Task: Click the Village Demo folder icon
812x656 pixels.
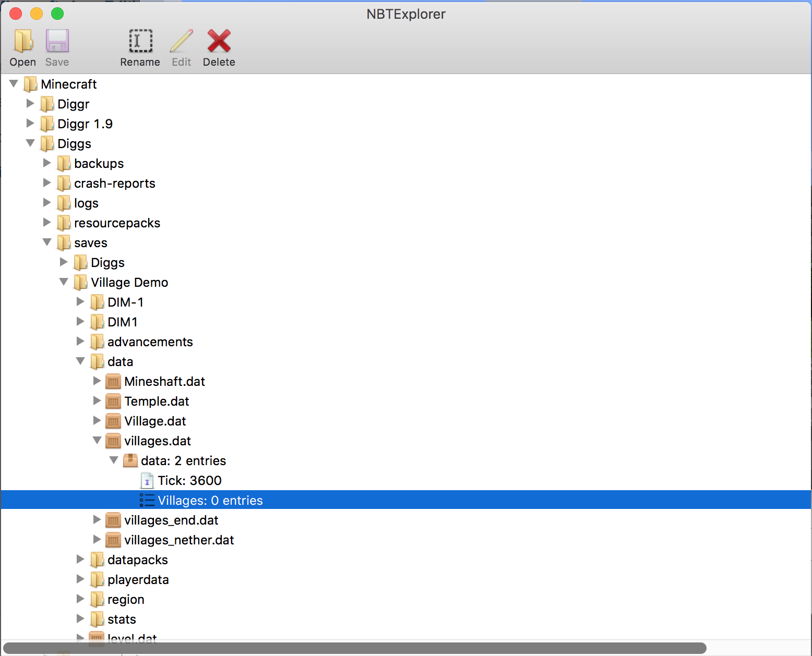Action: pos(80,282)
